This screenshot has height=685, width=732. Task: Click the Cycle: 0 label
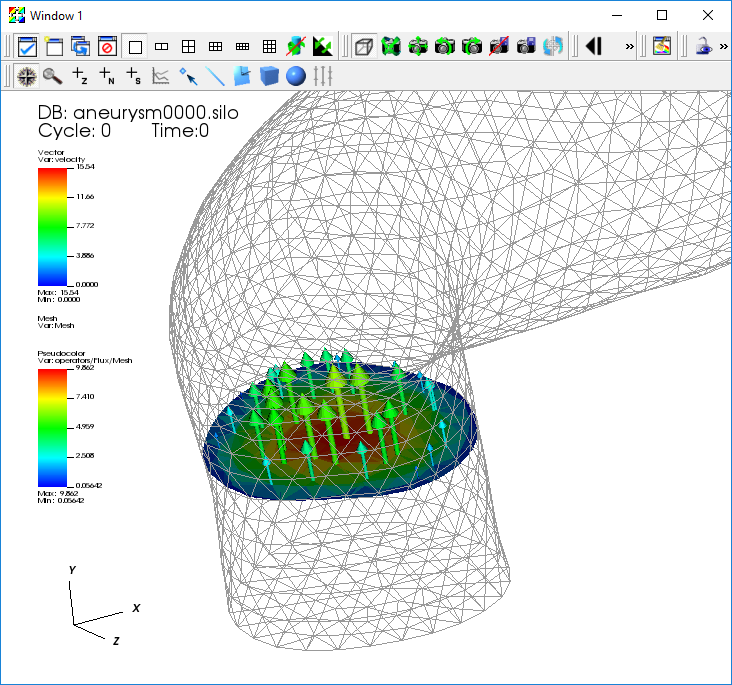pyautogui.click(x=75, y=131)
